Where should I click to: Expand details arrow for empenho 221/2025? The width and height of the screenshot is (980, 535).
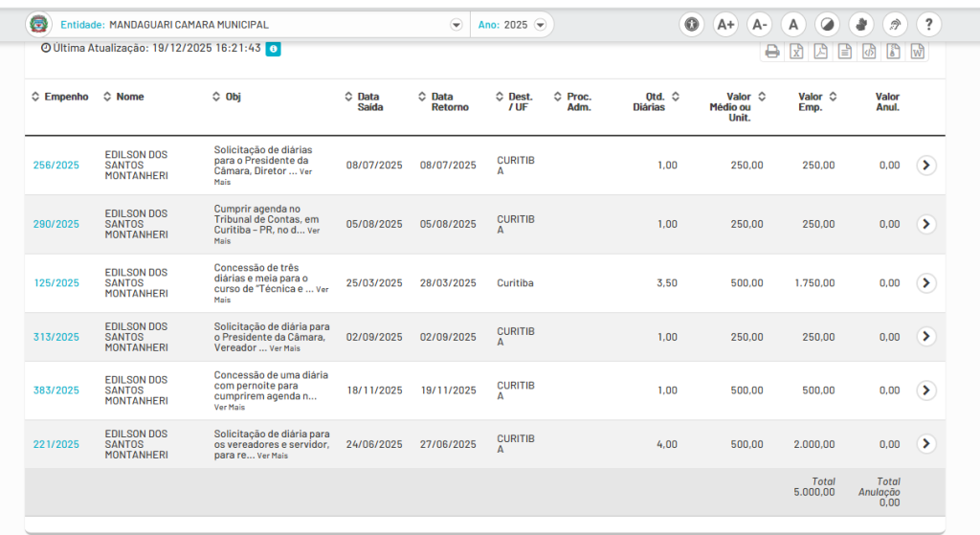pyautogui.click(x=925, y=444)
